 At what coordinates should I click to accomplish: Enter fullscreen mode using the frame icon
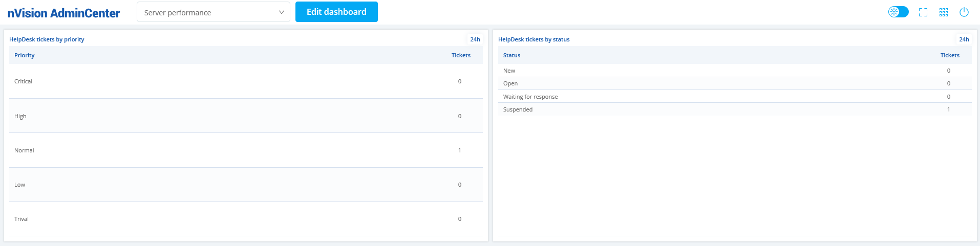coord(923,12)
